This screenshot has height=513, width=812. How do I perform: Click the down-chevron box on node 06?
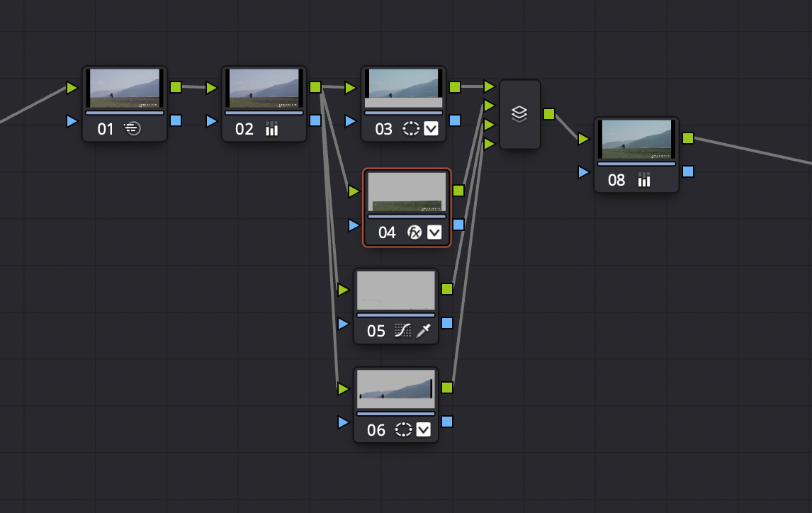tap(424, 429)
